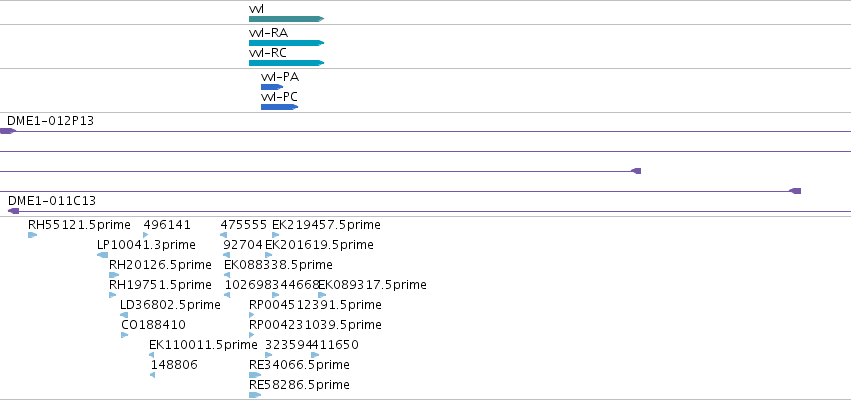The width and height of the screenshot is (851, 400).
Task: Open the RH20126.5prime feature label
Action: point(160,264)
